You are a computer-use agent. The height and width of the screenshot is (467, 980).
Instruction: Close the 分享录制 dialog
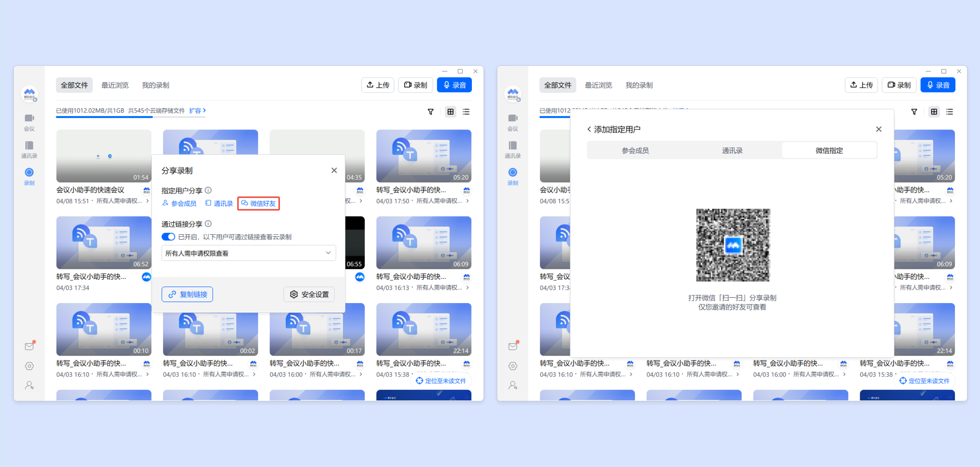(x=334, y=170)
